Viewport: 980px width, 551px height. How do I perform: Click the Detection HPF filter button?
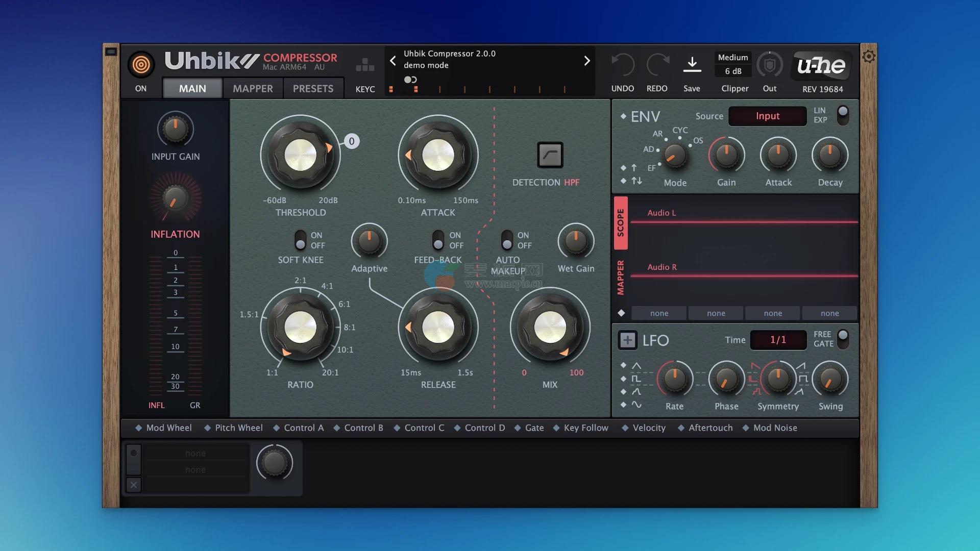[550, 155]
